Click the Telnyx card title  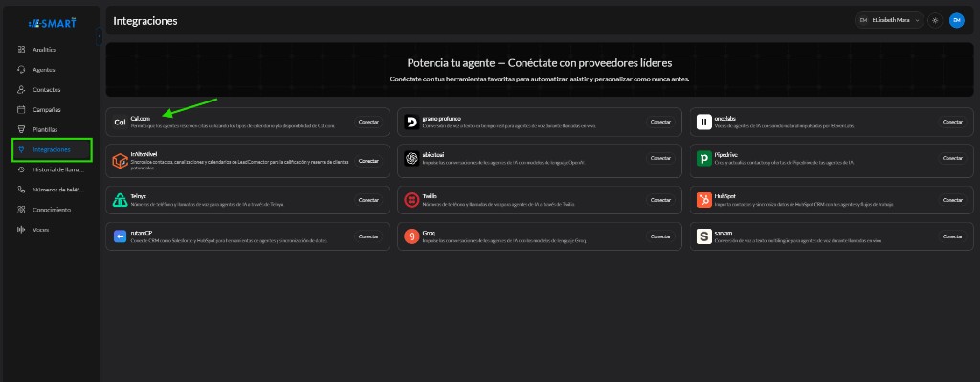click(x=138, y=196)
